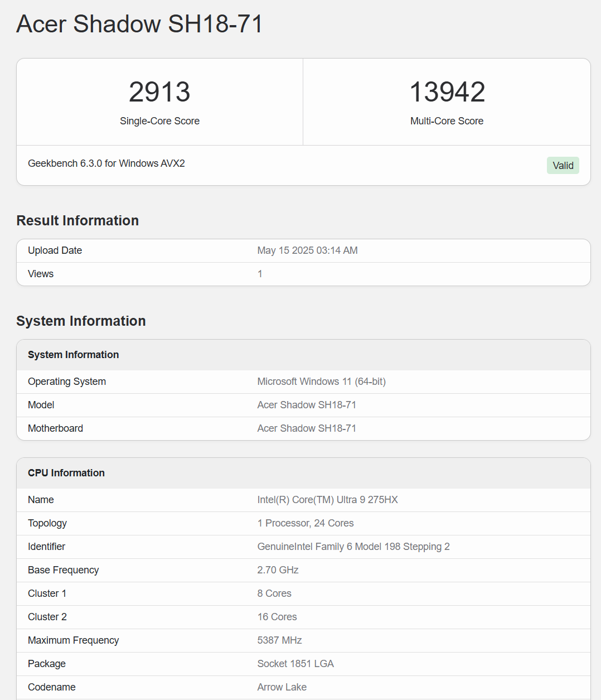Select the 5387 MHz value
This screenshot has height=700, width=601.
pyautogui.click(x=279, y=640)
